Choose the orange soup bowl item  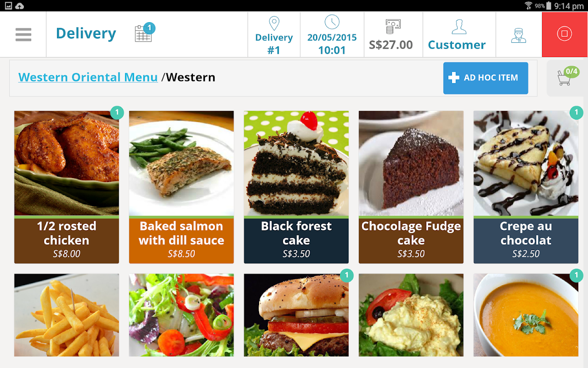pos(526,315)
